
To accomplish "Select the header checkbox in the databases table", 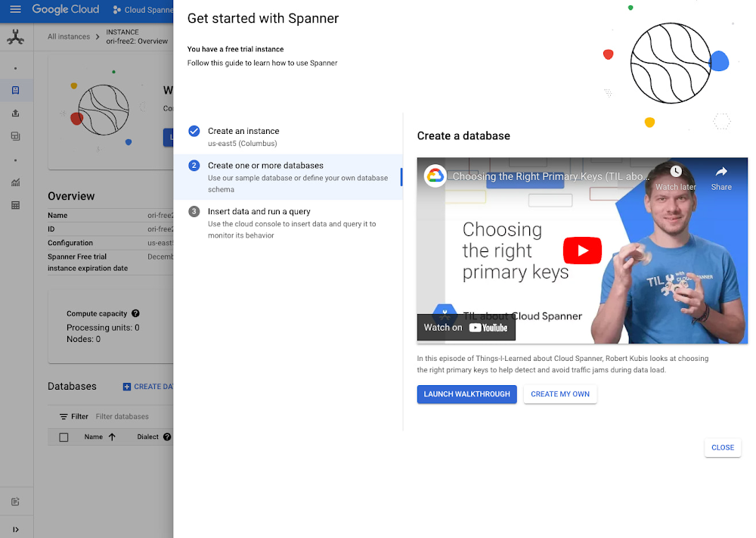I will coord(64,437).
